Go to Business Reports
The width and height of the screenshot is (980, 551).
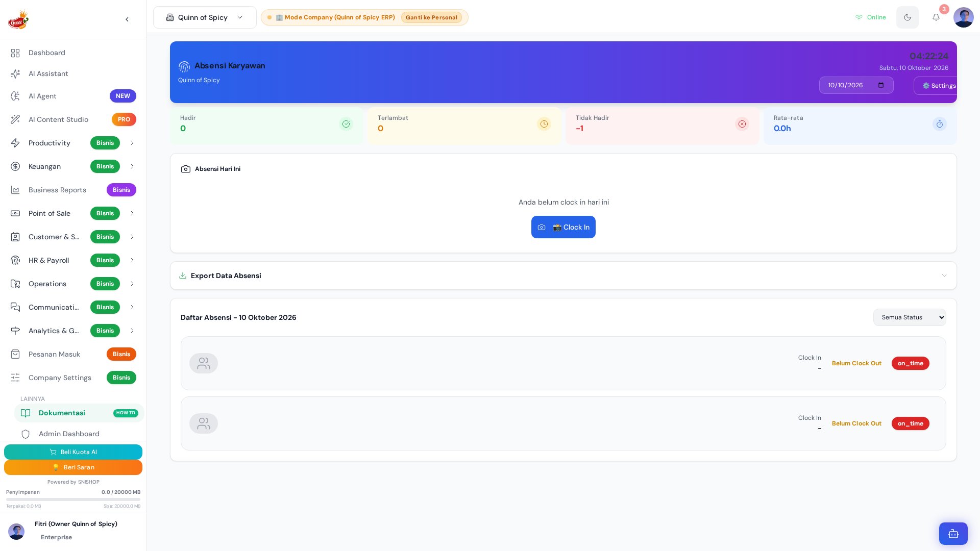pyautogui.click(x=73, y=190)
